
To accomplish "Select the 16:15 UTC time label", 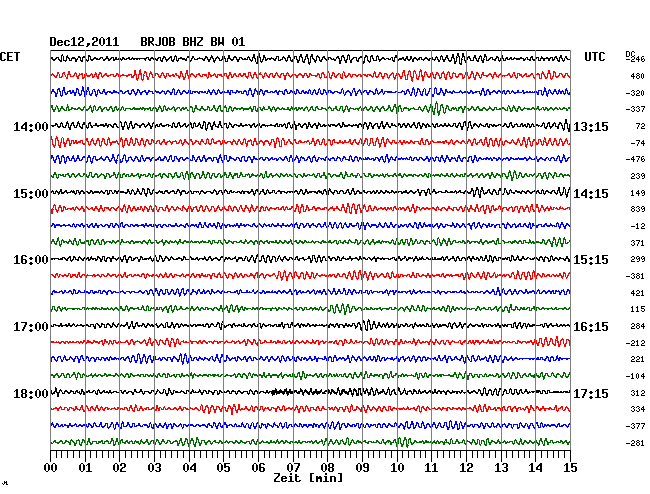I will tap(591, 327).
